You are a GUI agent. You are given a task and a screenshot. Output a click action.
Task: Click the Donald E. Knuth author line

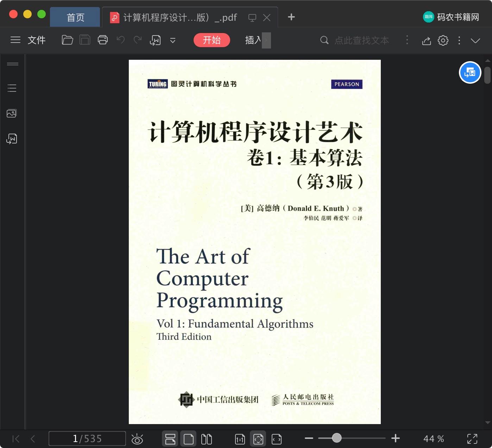(x=302, y=209)
